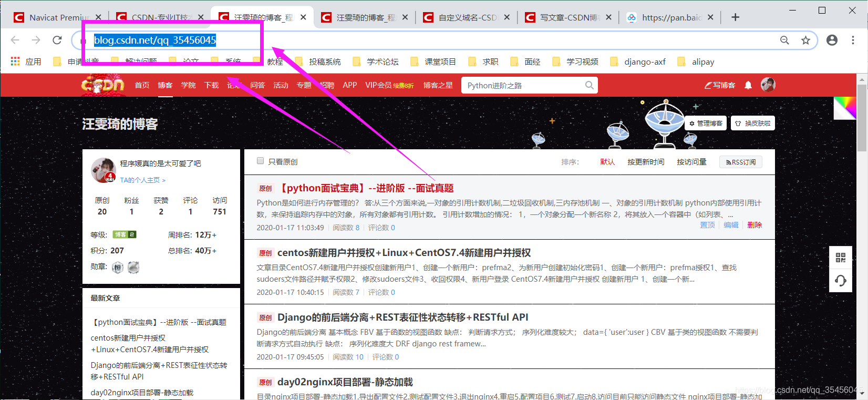The height and width of the screenshot is (400, 868).
Task: Sort articles by 默认
Action: [x=607, y=162]
